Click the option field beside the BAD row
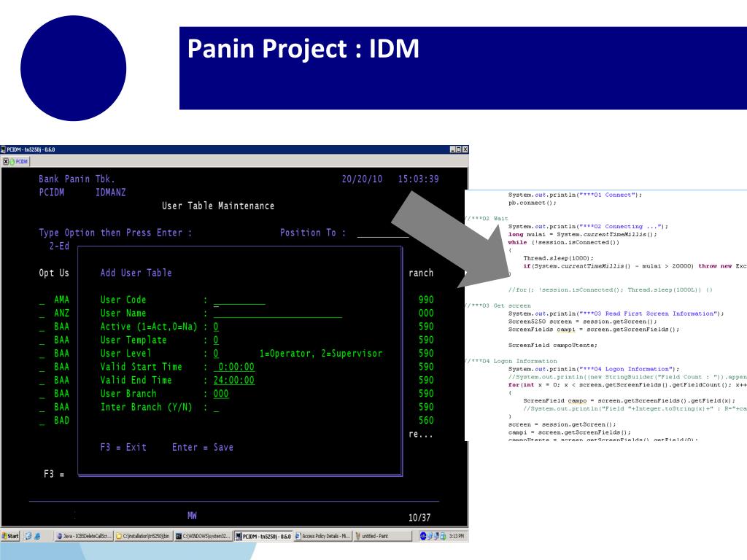747x560 pixels. pos(42,421)
